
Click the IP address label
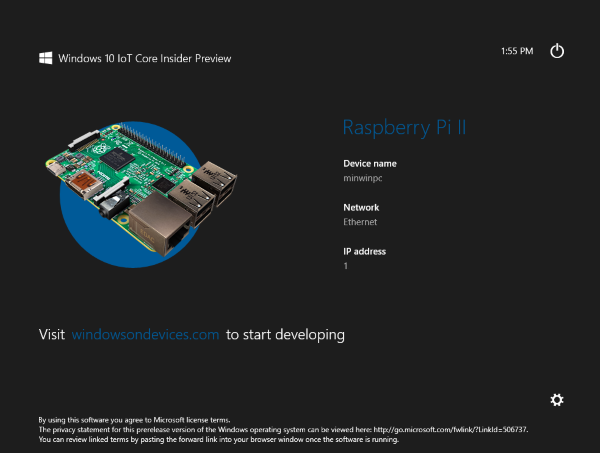(364, 251)
